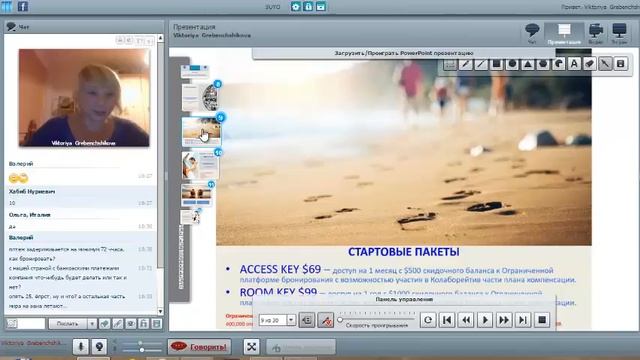Click the Говорить! talk button
Image resolution: width=640 pixels, height=360 pixels.
click(x=200, y=347)
